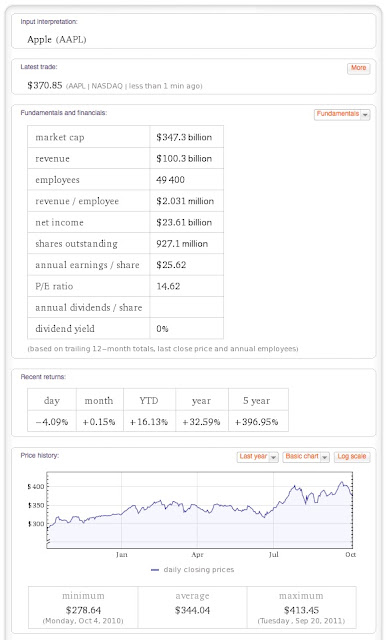Open the Last year period dropdown
Image resolution: width=389 pixels, height=640 pixels.
click(258, 457)
